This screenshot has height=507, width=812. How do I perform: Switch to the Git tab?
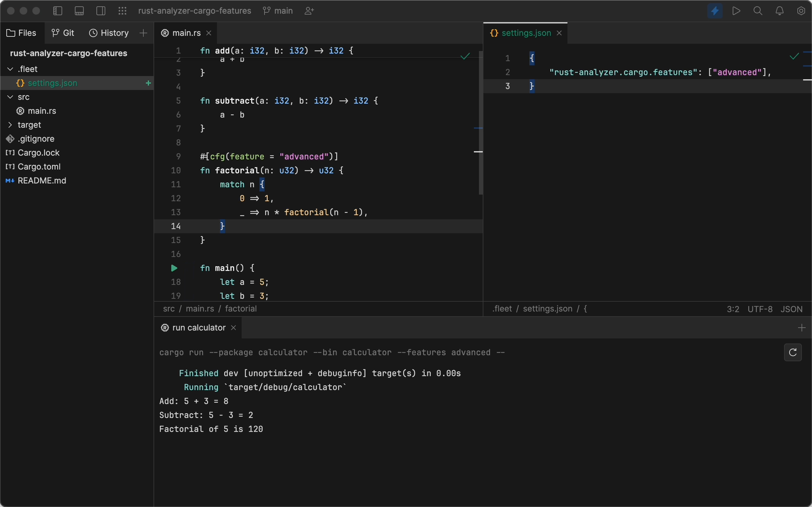click(x=62, y=33)
